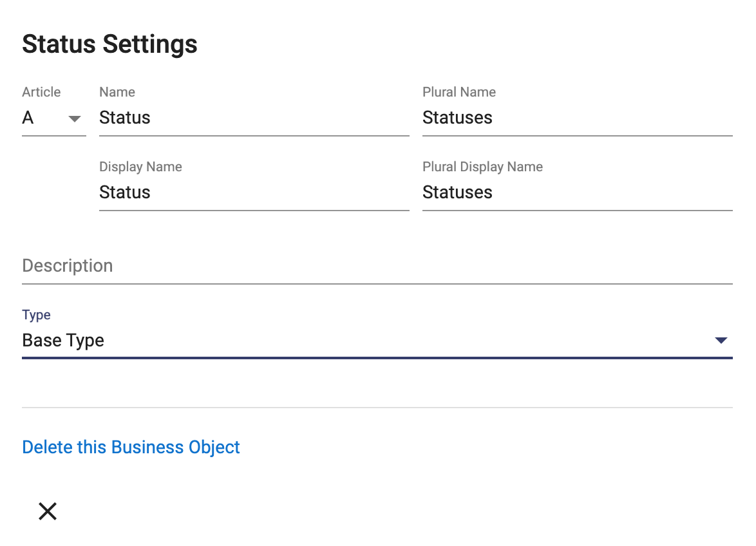Edit the Display Name text field
The height and width of the screenshot is (546, 756).
[x=254, y=193]
